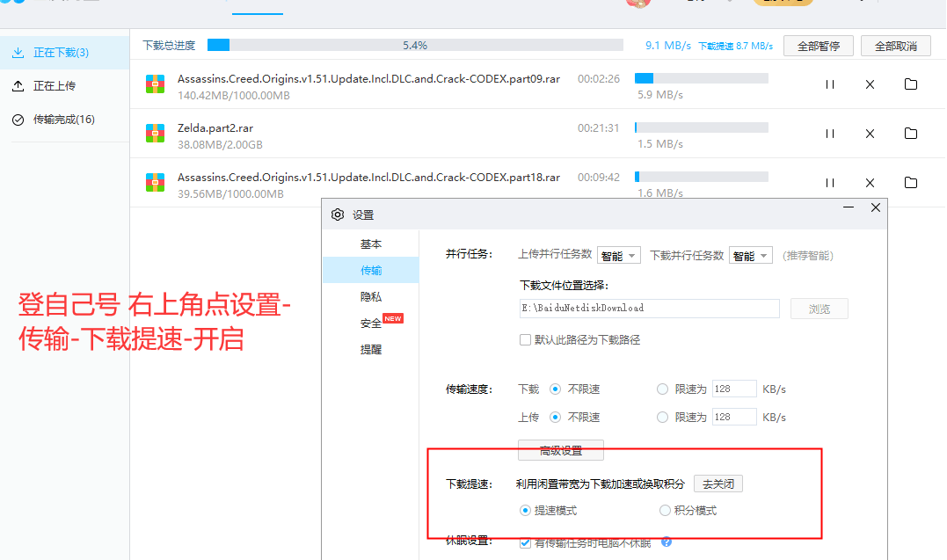Image resolution: width=947 pixels, height=560 pixels.
Task: Cancel the Assassins Creed part18.rar download
Action: tap(870, 183)
